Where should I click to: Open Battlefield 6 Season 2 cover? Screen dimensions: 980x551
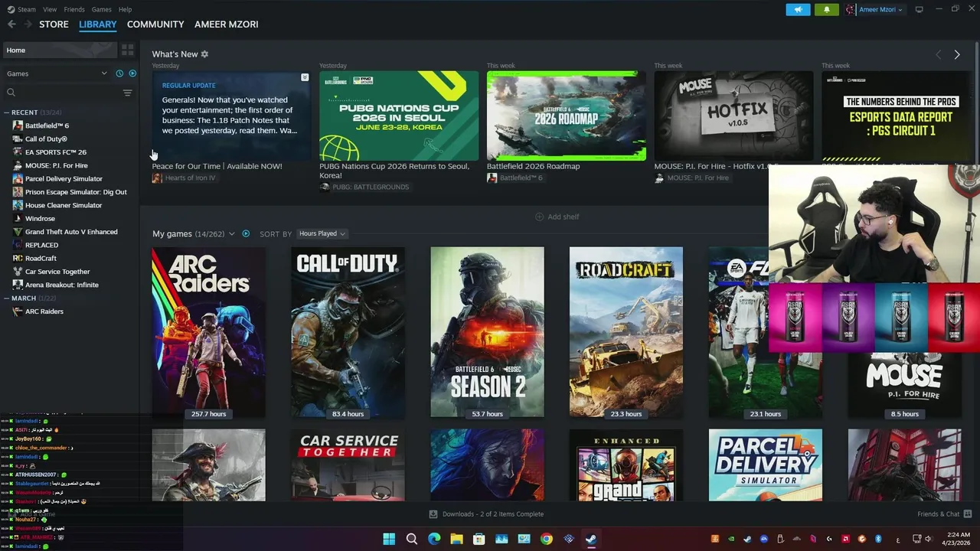click(x=487, y=332)
